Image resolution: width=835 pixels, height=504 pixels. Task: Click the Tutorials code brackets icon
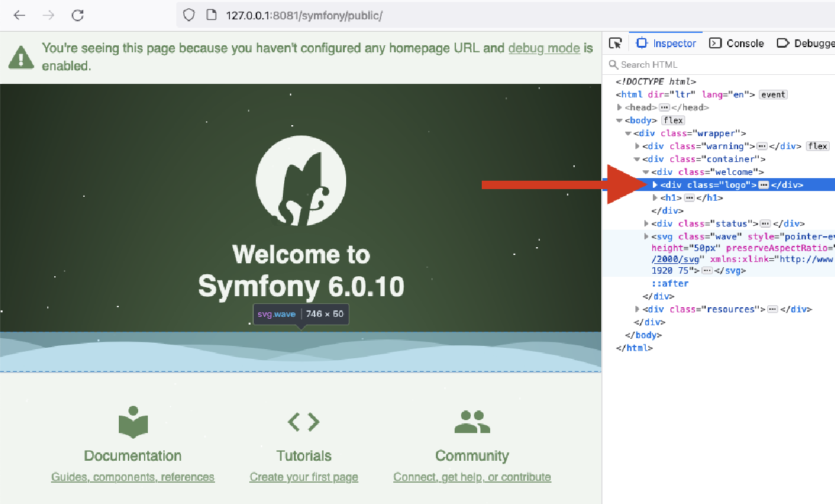click(x=304, y=422)
